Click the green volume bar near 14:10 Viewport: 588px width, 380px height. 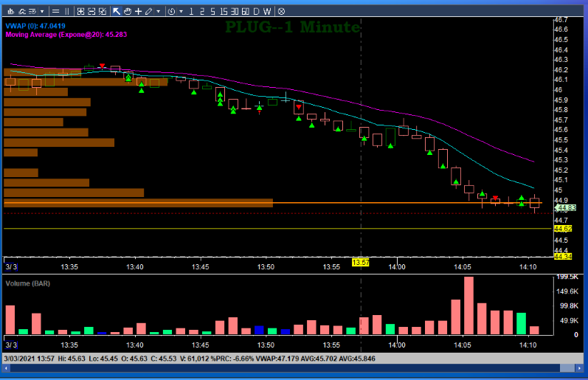coord(522,323)
